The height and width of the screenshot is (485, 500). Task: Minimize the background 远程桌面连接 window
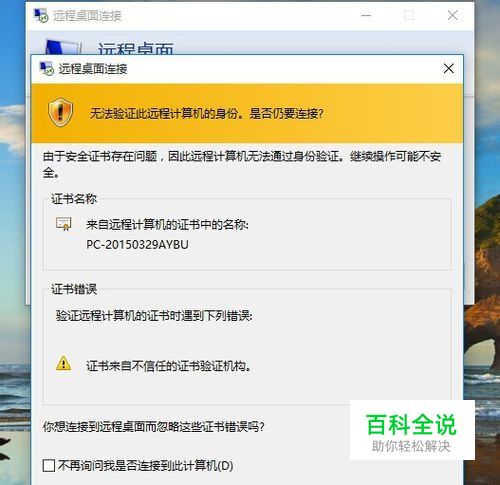pyautogui.click(x=366, y=15)
